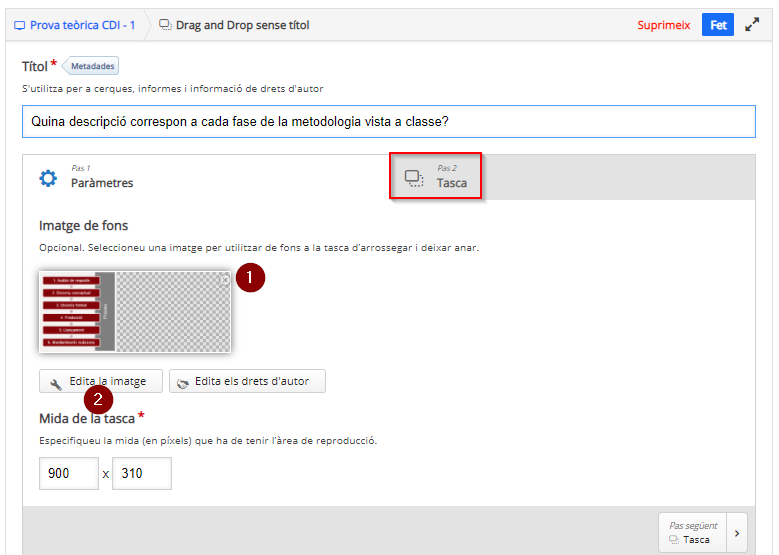Viewport: 779px width, 555px height.
Task: Click the background image thumbnail
Action: pos(135,312)
